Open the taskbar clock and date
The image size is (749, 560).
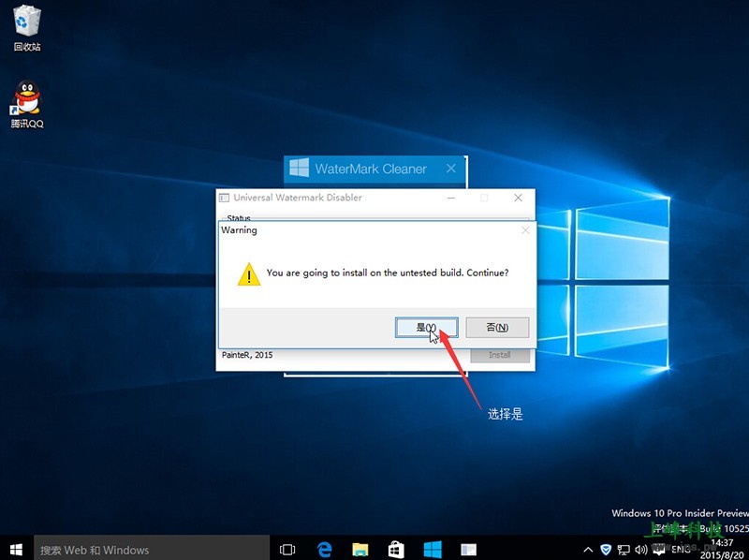(722, 549)
